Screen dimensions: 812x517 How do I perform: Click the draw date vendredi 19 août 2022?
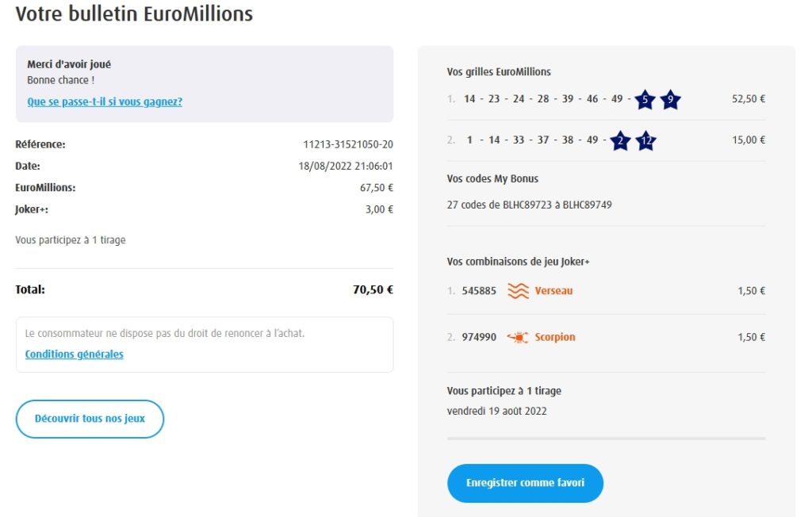coord(496,412)
